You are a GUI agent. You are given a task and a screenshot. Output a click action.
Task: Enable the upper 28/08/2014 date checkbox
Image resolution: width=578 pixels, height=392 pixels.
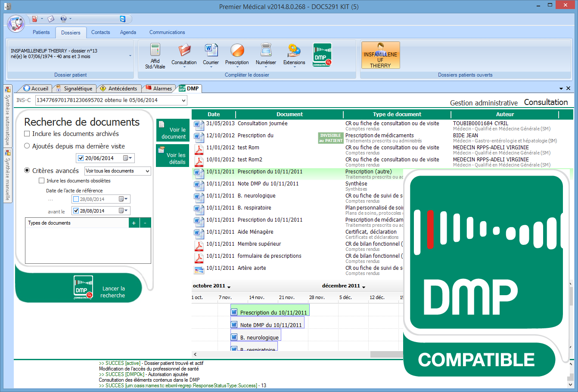[76, 199]
